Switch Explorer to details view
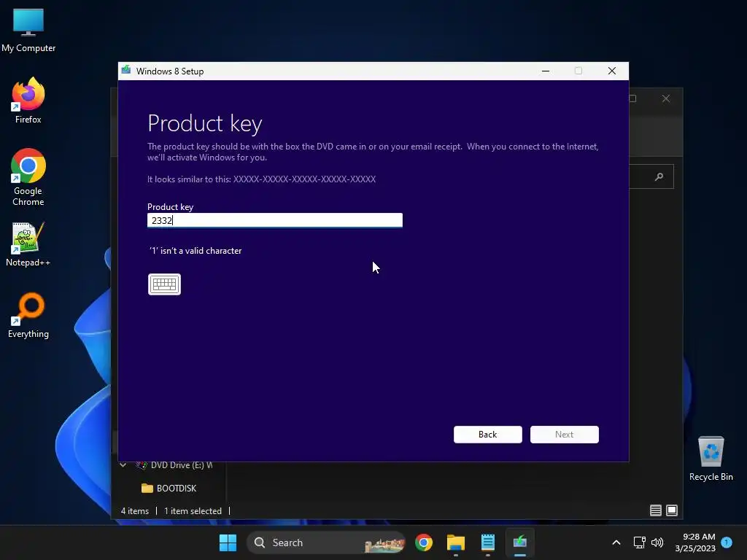Image resolution: width=747 pixels, height=560 pixels. point(656,510)
